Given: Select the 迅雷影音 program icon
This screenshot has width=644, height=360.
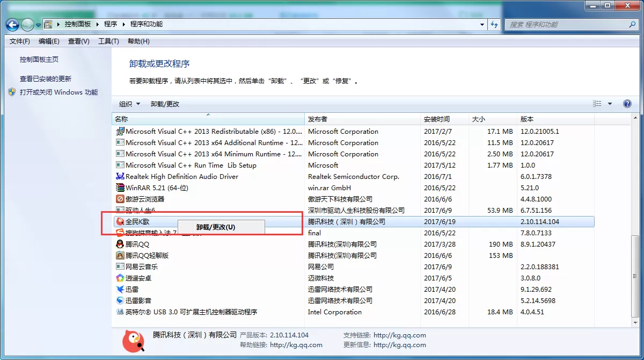Looking at the screenshot, I should point(120,300).
